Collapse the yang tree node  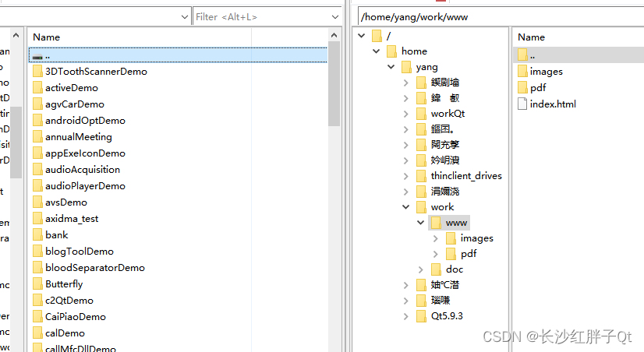[391, 67]
